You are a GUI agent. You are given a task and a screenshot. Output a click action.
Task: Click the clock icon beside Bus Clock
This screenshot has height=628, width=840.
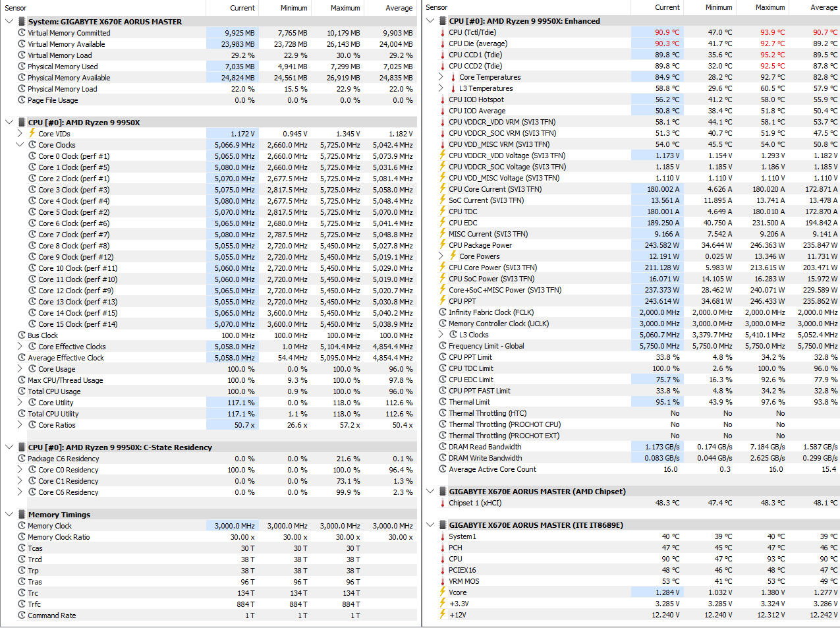tap(22, 335)
